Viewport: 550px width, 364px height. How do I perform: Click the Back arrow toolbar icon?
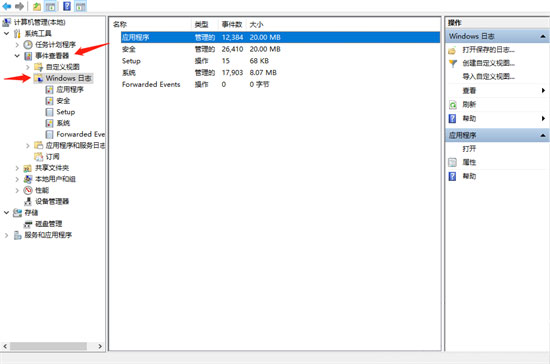pyautogui.click(x=7, y=6)
